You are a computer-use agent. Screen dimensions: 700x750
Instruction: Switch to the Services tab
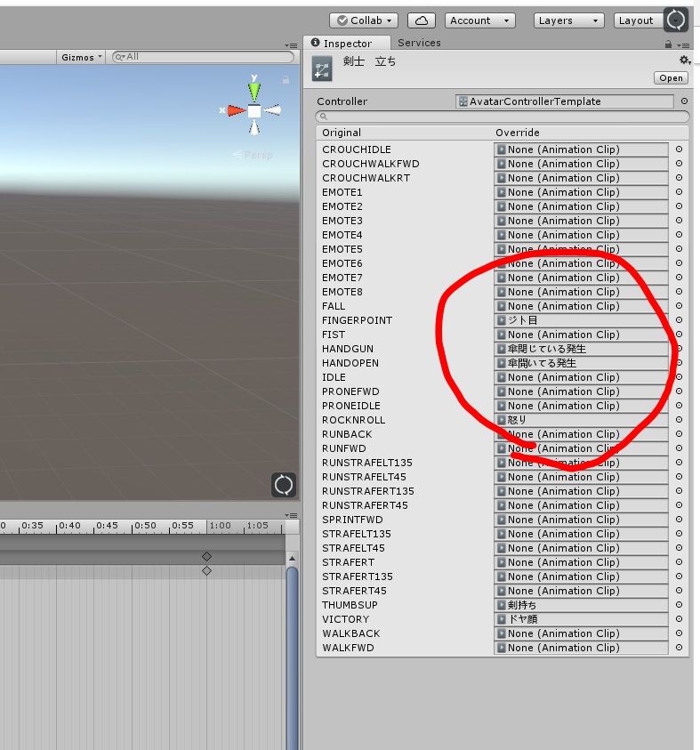click(419, 43)
